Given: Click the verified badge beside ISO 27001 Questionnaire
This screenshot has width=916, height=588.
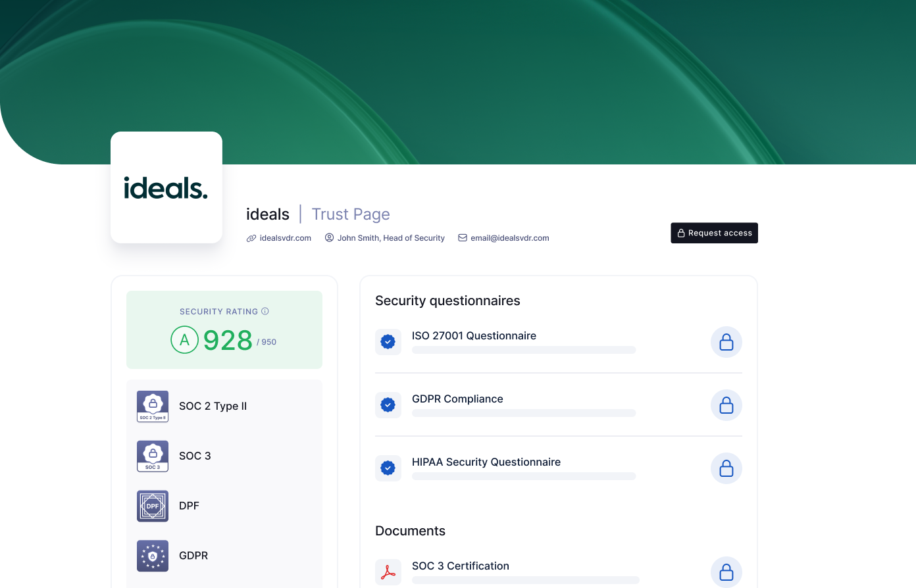Looking at the screenshot, I should [388, 342].
